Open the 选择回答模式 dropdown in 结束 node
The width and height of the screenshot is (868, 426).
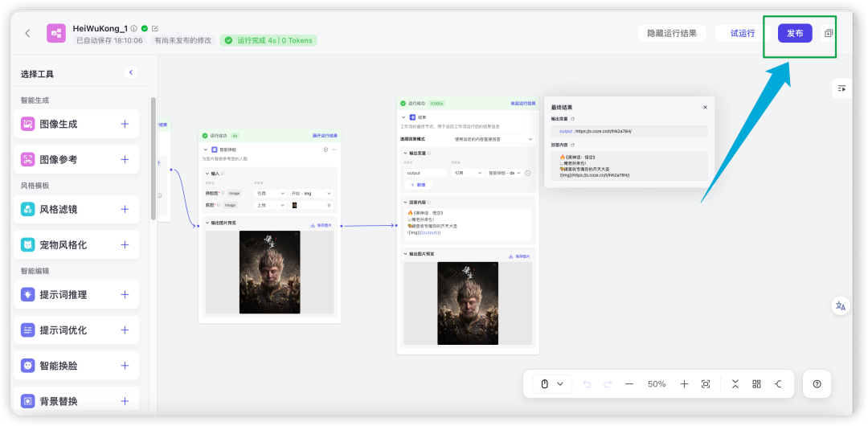pos(493,139)
